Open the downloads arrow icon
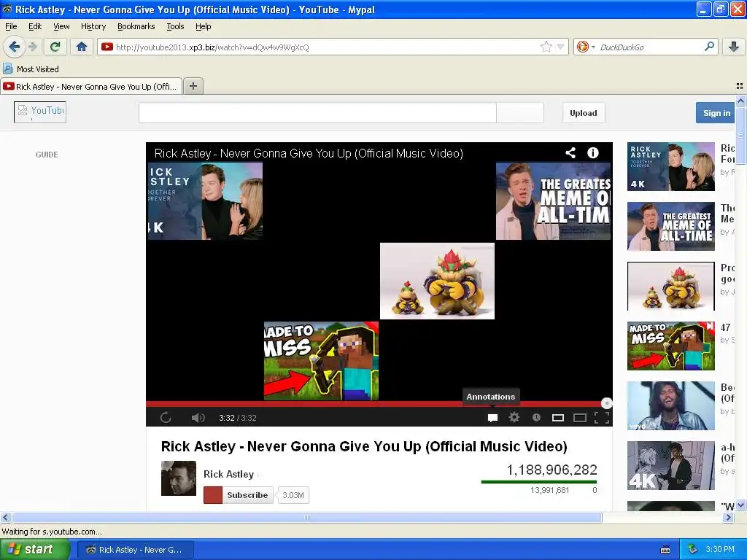 (734, 47)
